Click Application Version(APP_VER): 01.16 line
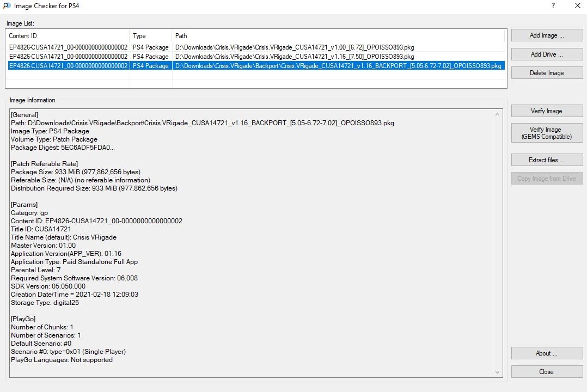Image resolution: width=587 pixels, height=392 pixels. 66,254
